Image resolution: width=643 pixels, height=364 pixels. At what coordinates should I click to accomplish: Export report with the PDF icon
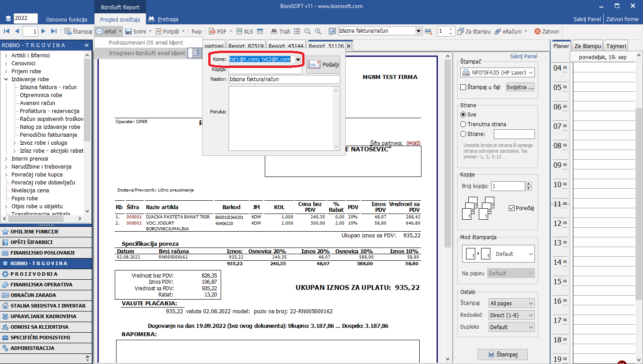[x=212, y=31]
